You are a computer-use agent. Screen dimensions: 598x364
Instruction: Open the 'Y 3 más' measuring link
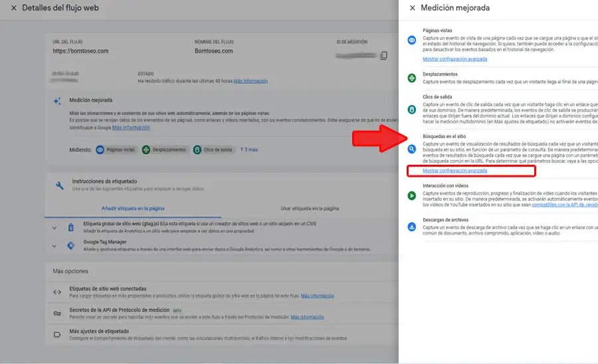249,150
